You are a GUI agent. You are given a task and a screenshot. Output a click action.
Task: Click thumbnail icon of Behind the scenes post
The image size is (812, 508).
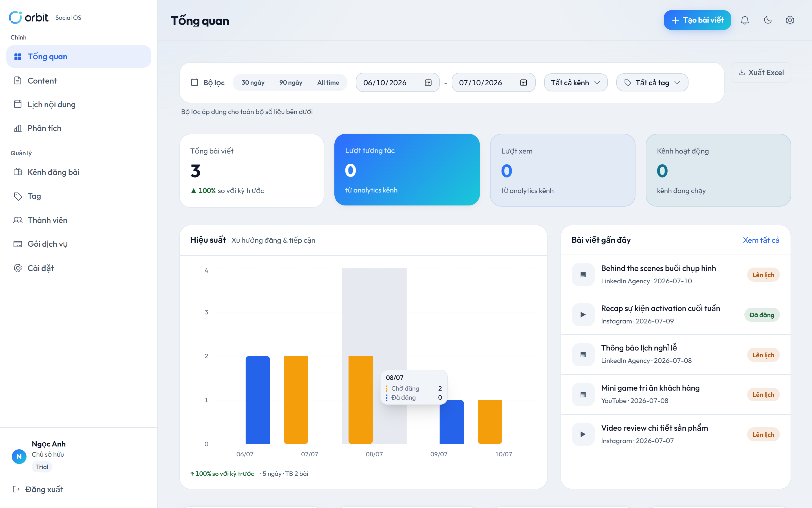tap(583, 275)
